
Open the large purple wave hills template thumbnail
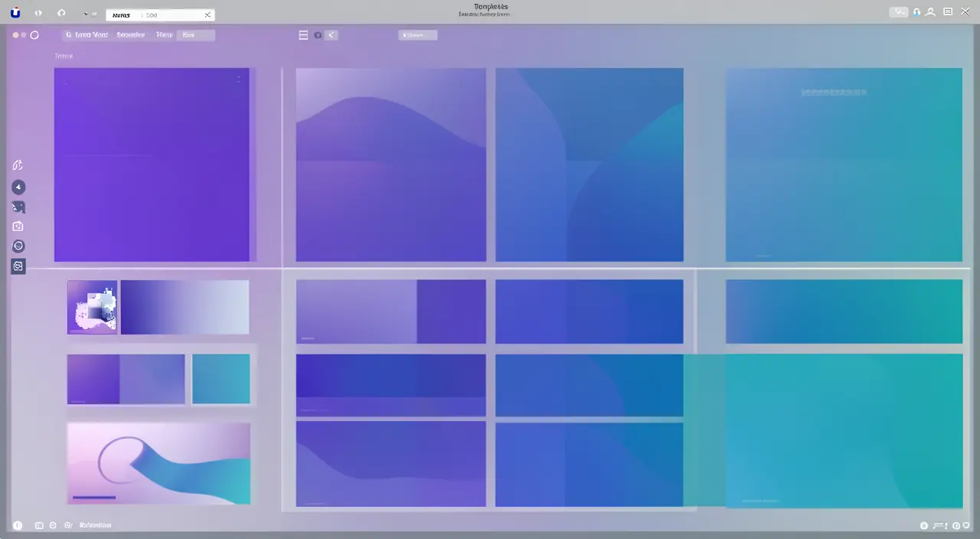coord(390,165)
